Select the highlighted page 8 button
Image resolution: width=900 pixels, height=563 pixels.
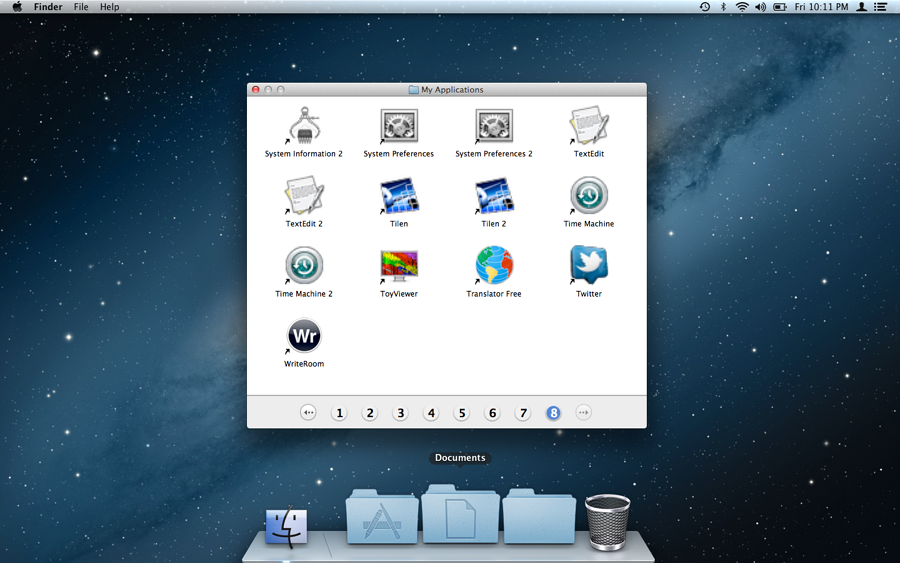pyautogui.click(x=553, y=413)
